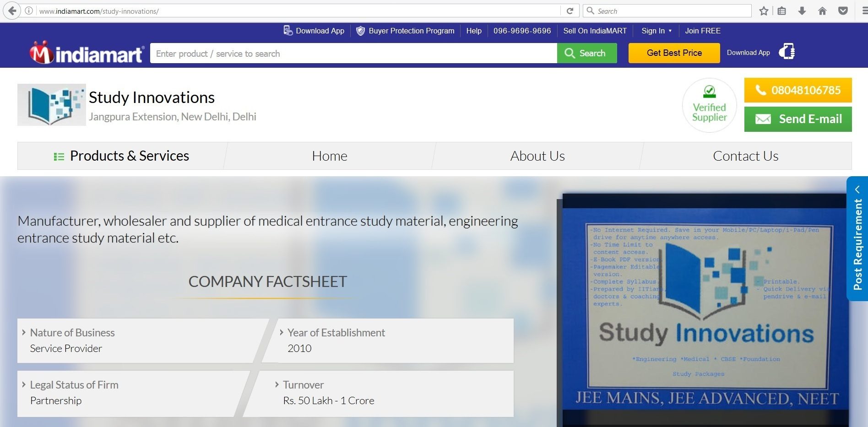Expand the Turnover chevron

277,384
